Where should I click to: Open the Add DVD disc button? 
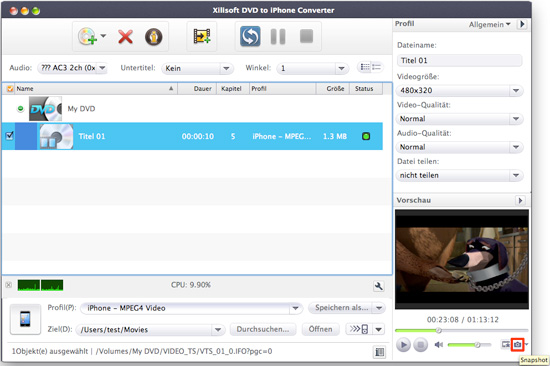87,36
